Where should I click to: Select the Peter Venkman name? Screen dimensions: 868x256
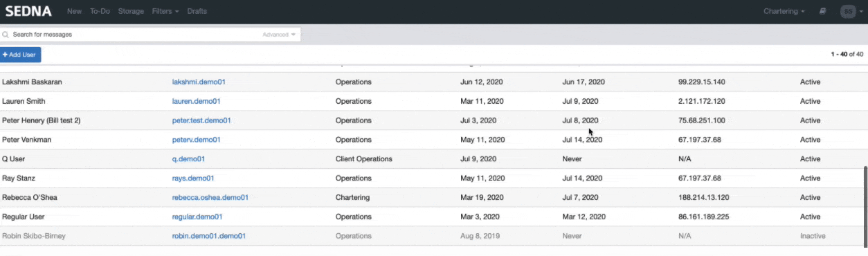pyautogui.click(x=27, y=140)
